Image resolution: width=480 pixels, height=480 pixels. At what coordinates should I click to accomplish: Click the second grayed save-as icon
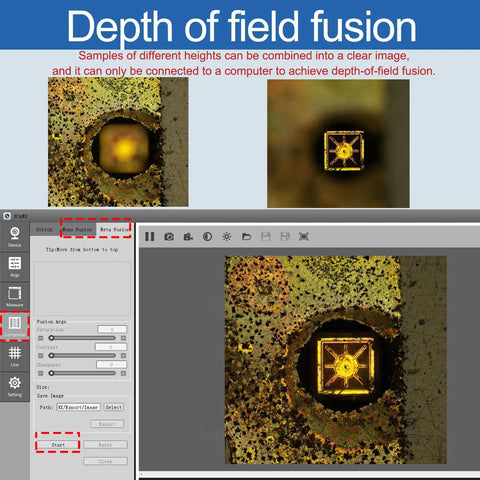click(x=285, y=237)
